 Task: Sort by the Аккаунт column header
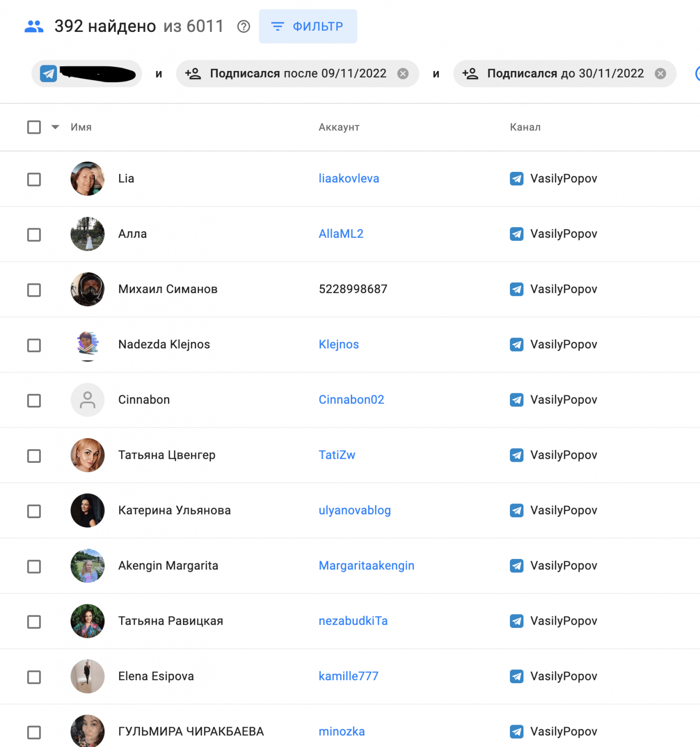[339, 127]
